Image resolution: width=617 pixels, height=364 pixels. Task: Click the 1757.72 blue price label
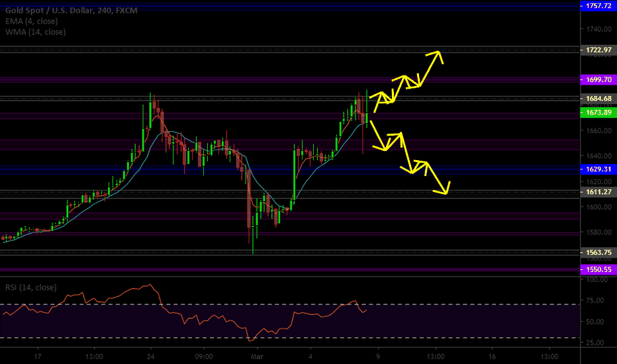(x=598, y=5)
